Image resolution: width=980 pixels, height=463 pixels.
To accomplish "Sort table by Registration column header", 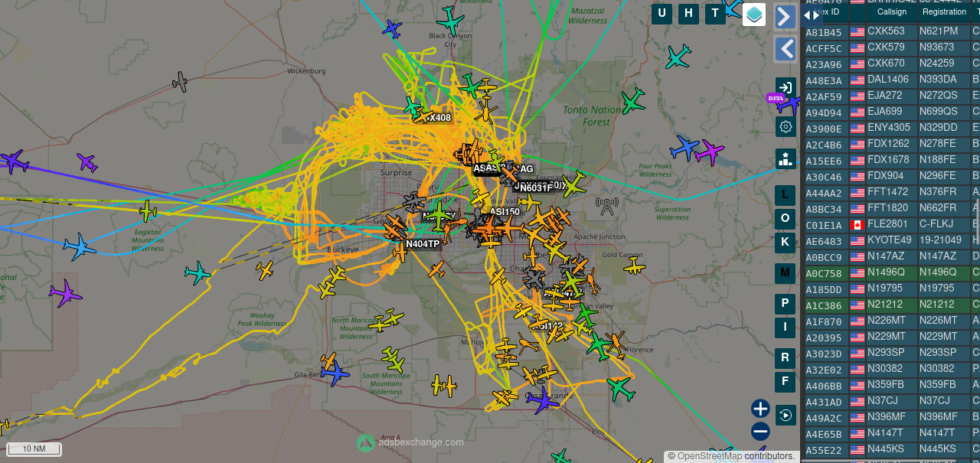I will (x=944, y=12).
